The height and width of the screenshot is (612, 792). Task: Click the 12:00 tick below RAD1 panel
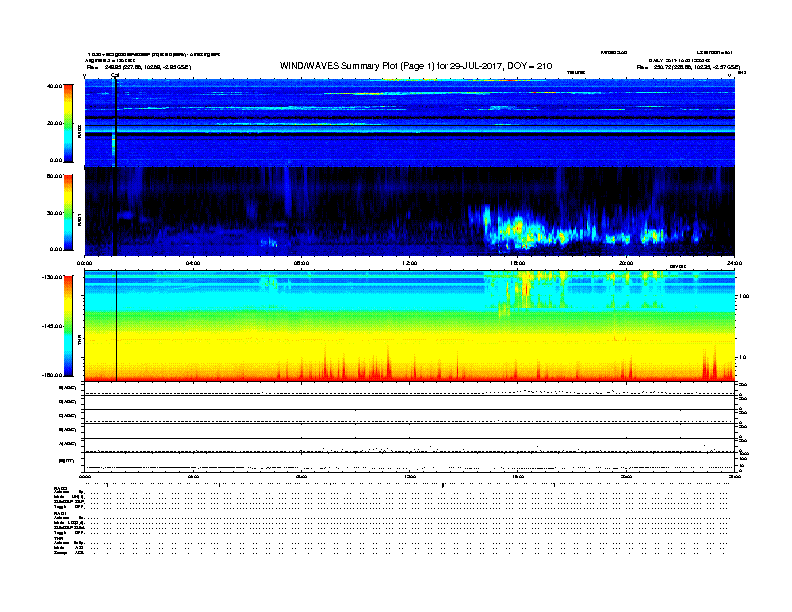click(x=410, y=263)
